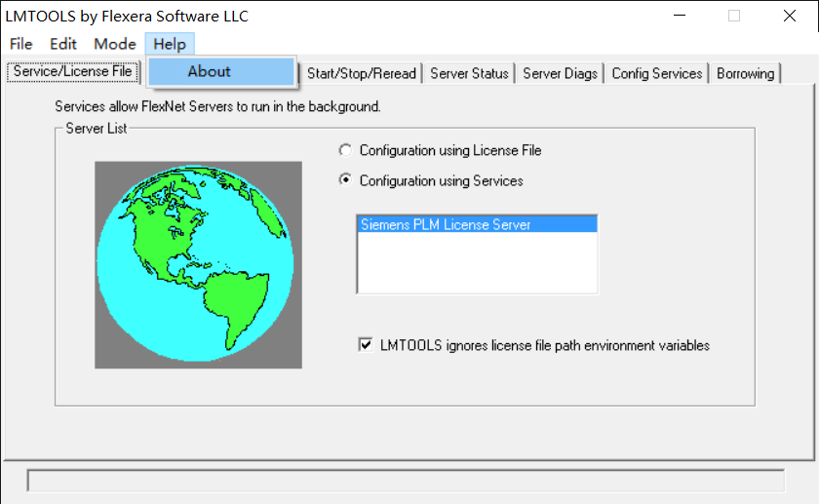Open the Server Status tab
Image resolution: width=819 pixels, height=504 pixels.
[469, 73]
